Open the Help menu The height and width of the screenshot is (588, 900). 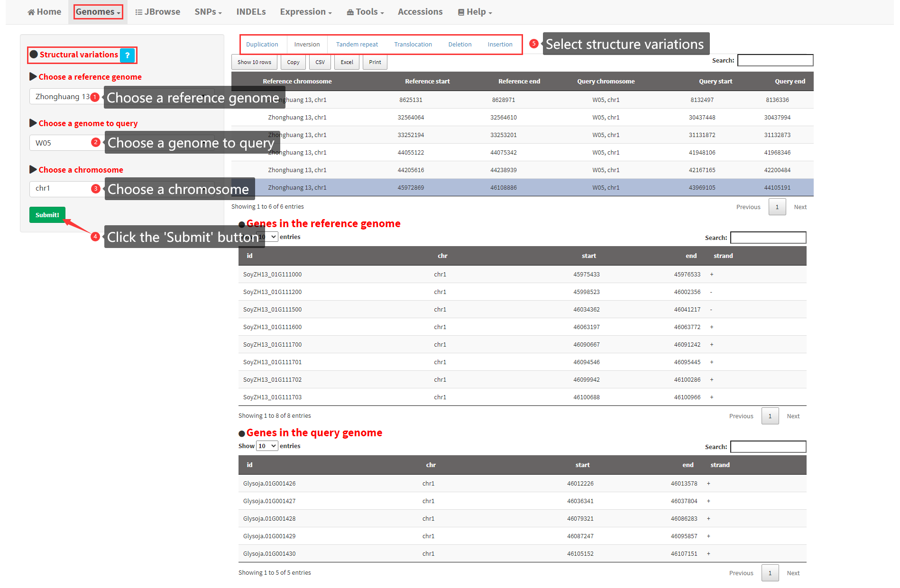pyautogui.click(x=475, y=12)
